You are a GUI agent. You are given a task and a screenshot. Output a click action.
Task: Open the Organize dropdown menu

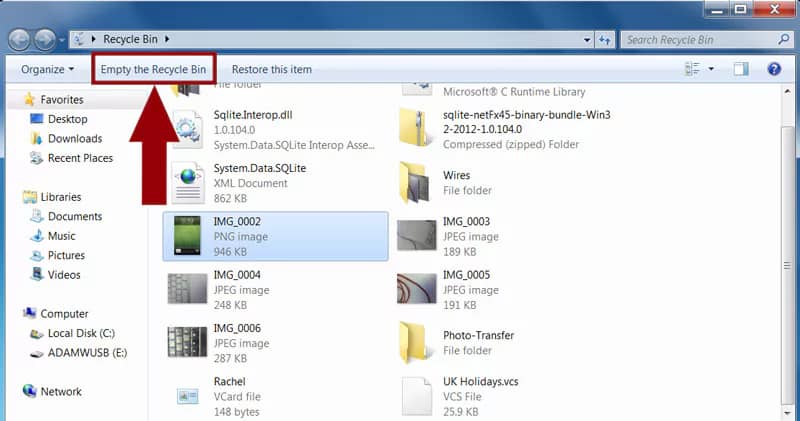click(47, 69)
